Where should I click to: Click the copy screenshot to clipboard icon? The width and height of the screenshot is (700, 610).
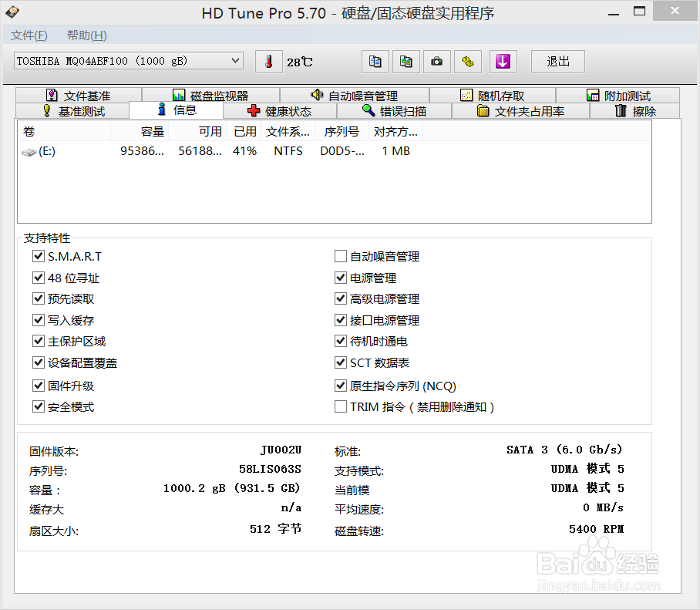point(406,62)
